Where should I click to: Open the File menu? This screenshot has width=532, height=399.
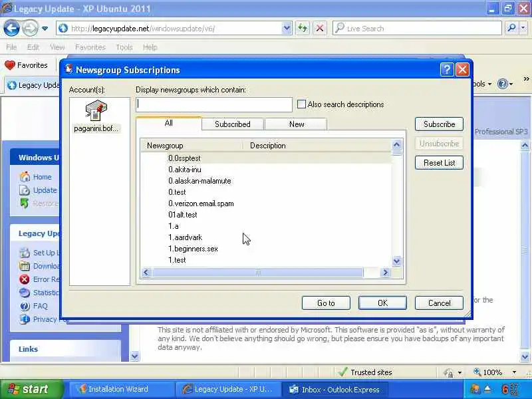click(x=11, y=47)
